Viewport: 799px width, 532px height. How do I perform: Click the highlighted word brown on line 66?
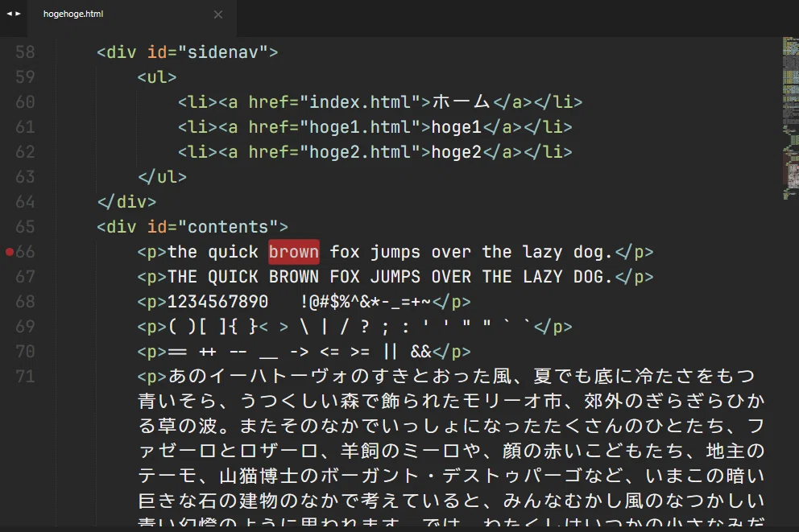[x=294, y=252]
